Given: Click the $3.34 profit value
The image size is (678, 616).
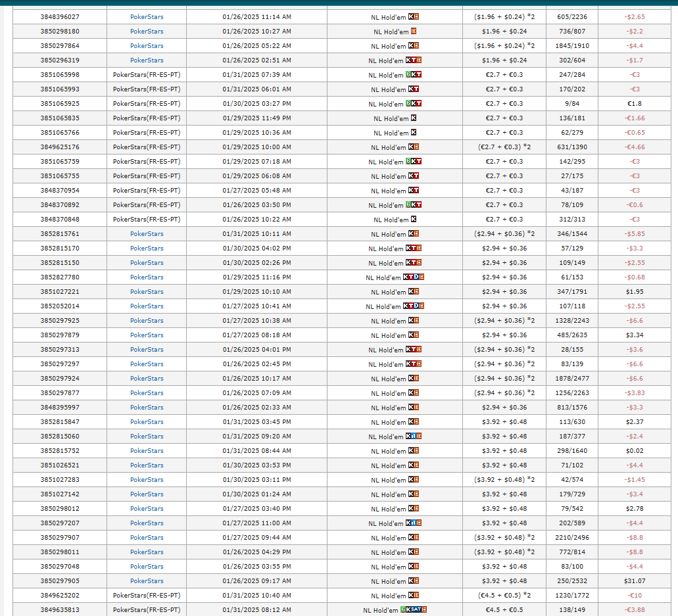Looking at the screenshot, I should tap(635, 335).
